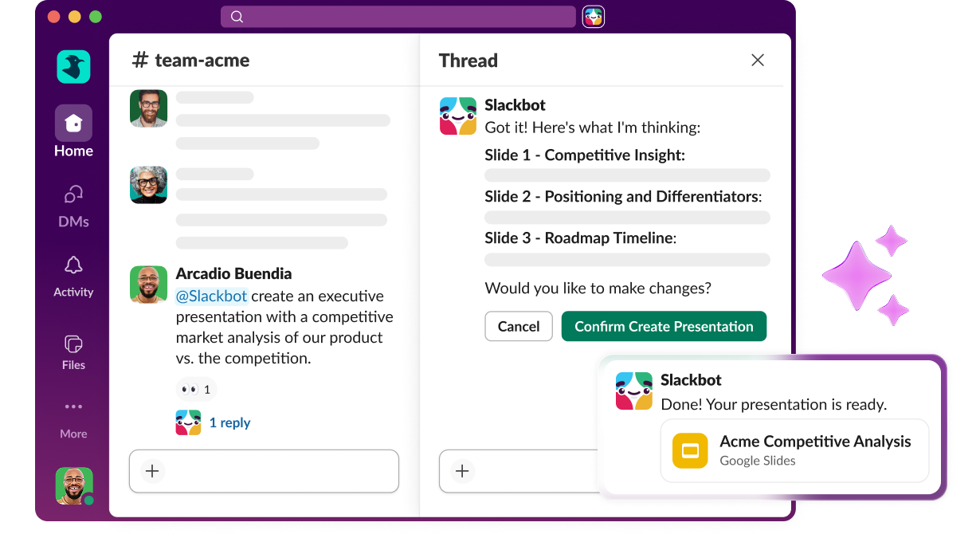Click 'Slide 3 - Roadmap Timeline' text
The image size is (980, 538).
coord(580,238)
